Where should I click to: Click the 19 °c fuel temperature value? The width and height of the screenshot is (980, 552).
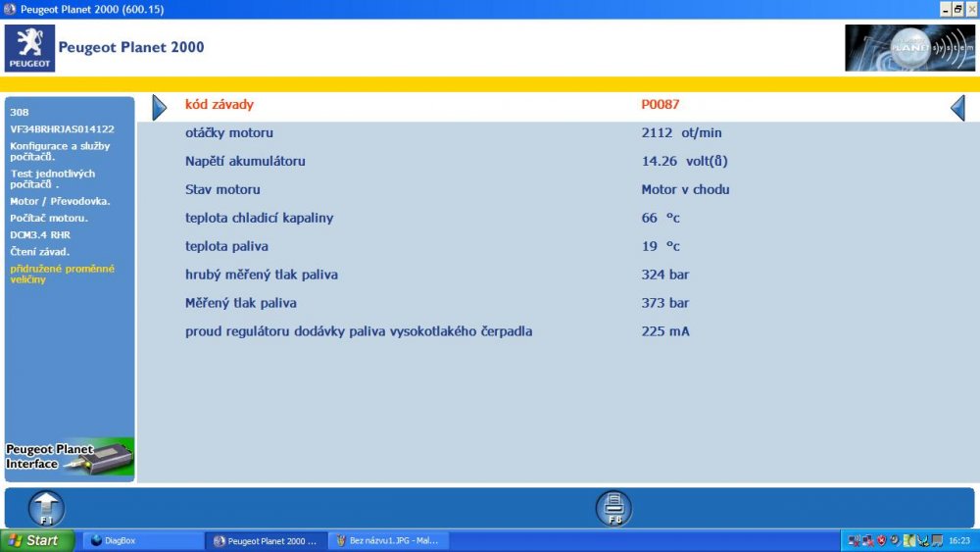[x=661, y=246]
